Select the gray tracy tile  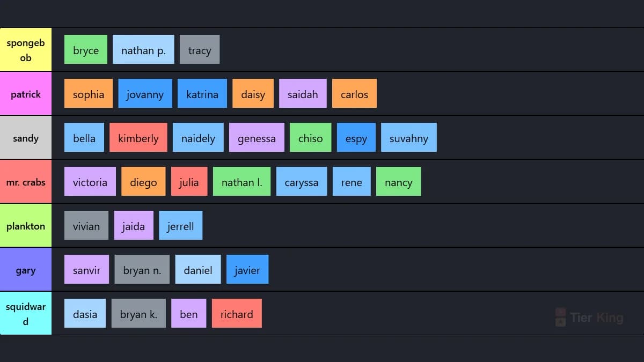pyautogui.click(x=200, y=50)
